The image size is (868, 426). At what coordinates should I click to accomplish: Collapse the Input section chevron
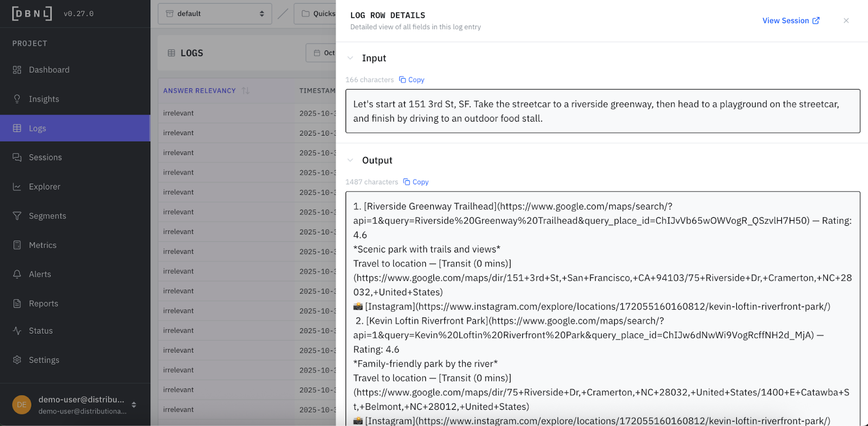(x=350, y=58)
